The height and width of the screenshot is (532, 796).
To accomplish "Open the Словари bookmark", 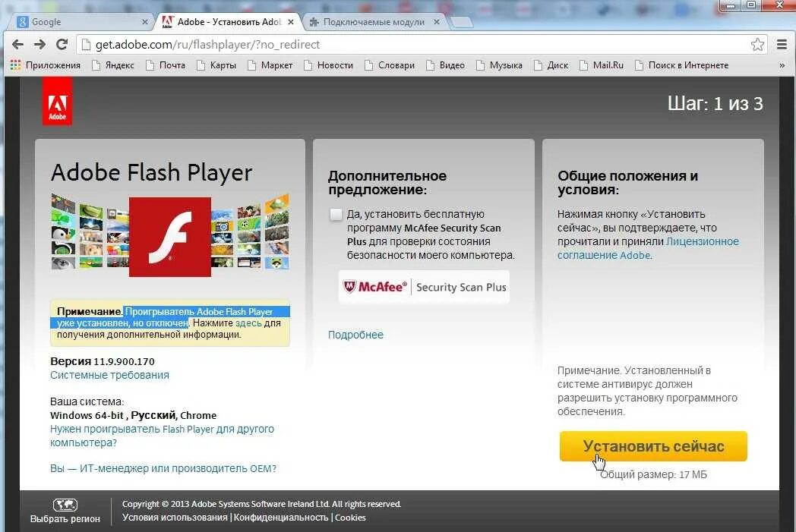I will pos(390,65).
